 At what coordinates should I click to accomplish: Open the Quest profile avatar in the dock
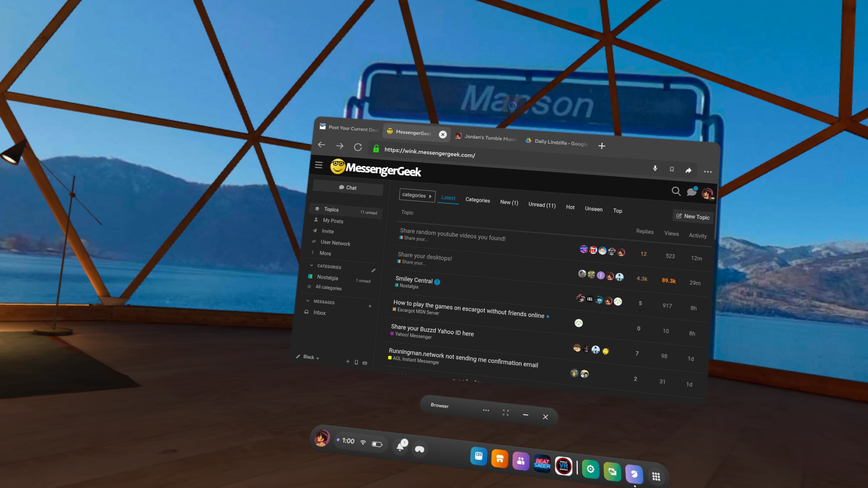tap(322, 438)
